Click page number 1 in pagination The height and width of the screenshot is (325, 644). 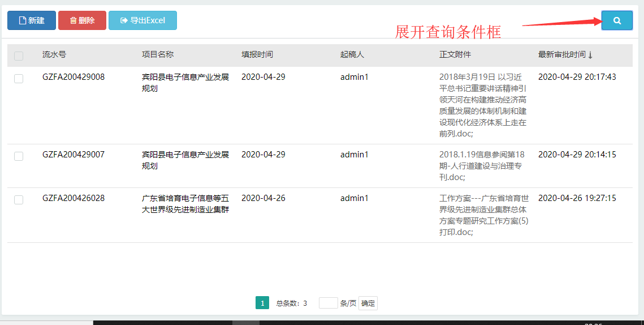point(262,303)
